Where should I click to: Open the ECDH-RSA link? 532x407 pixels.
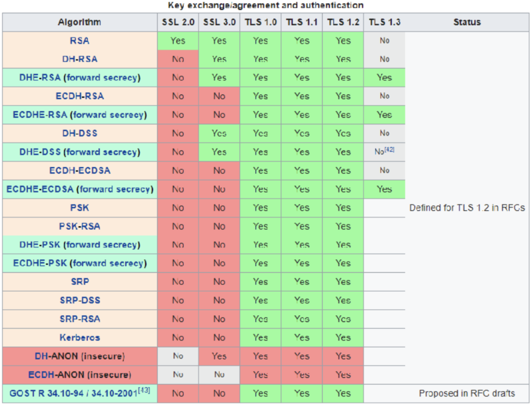click(80, 96)
